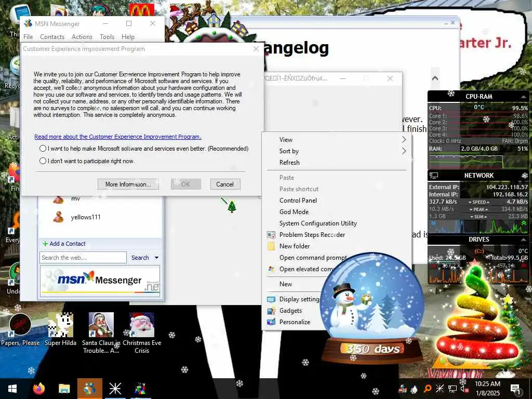Choose Control Panel in context menu
532x399 pixels.
pos(298,201)
